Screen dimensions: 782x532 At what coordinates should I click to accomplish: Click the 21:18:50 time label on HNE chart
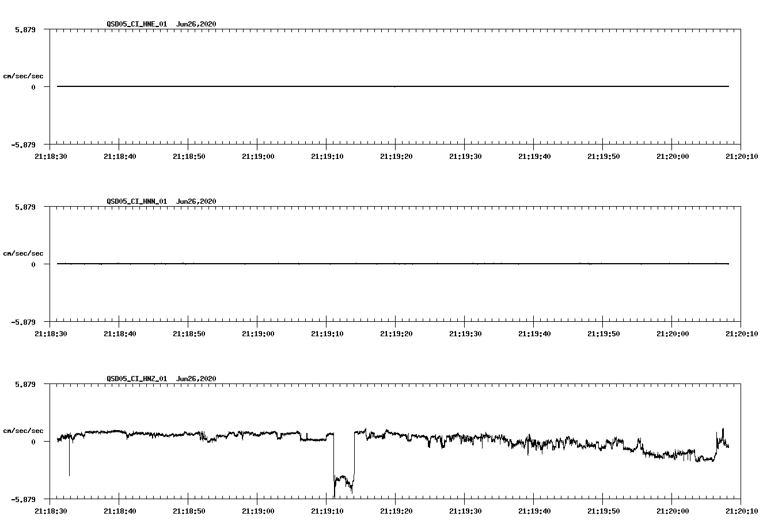(189, 156)
